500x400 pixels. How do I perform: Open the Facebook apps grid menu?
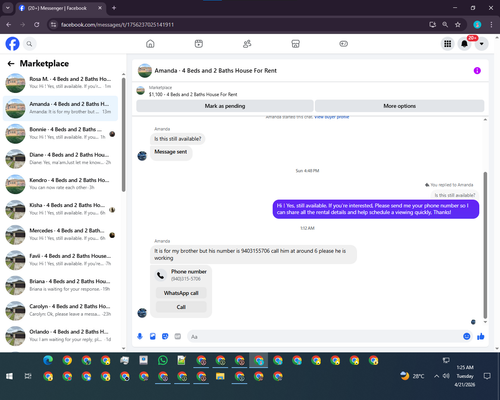pos(448,44)
